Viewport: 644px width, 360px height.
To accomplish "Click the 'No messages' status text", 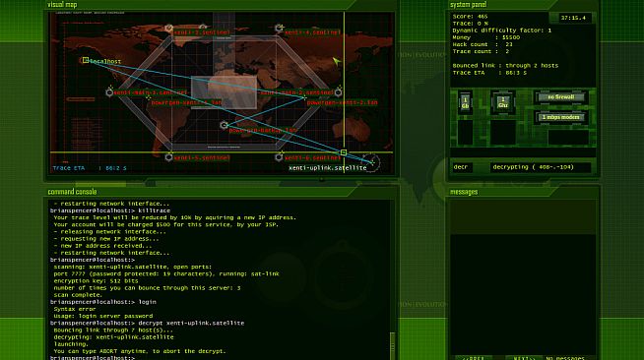I will pyautogui.click(x=565, y=358).
